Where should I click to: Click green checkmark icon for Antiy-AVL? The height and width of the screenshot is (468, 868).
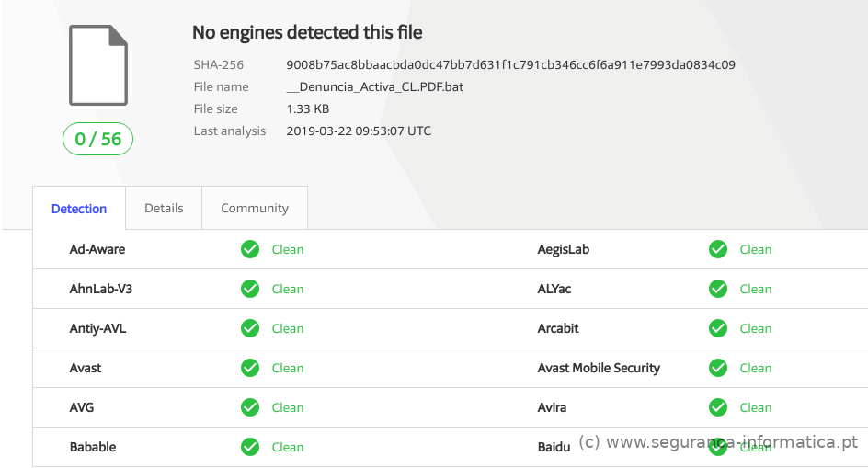click(250, 328)
